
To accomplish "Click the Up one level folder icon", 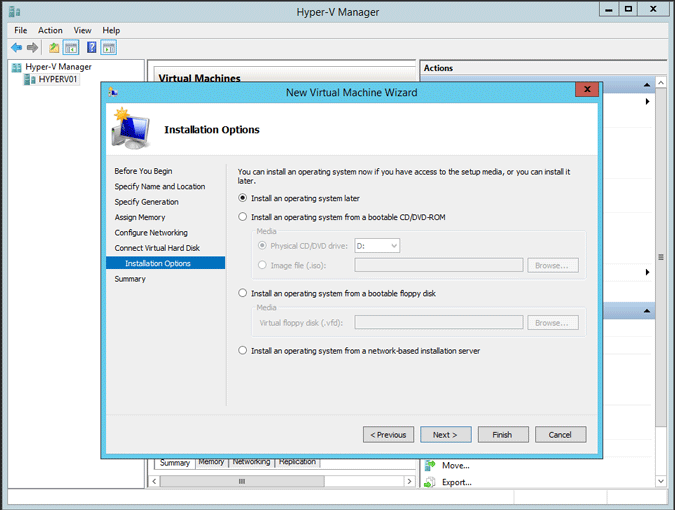I will (x=54, y=47).
